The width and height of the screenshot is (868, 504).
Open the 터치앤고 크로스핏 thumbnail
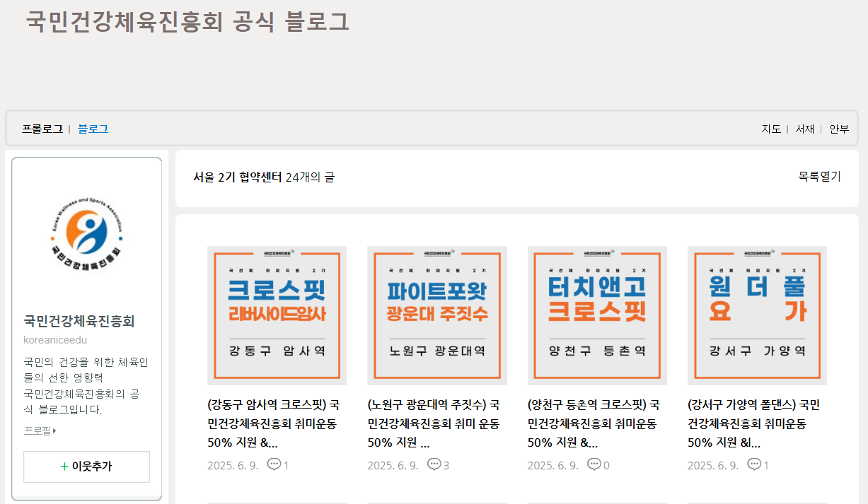(x=598, y=315)
